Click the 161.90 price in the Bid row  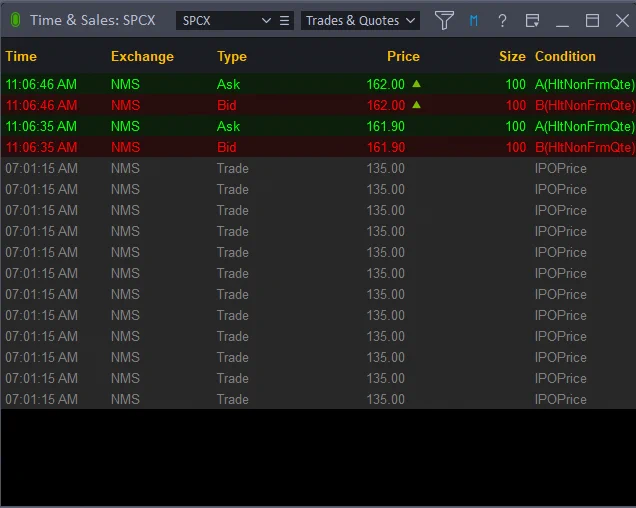click(x=385, y=147)
